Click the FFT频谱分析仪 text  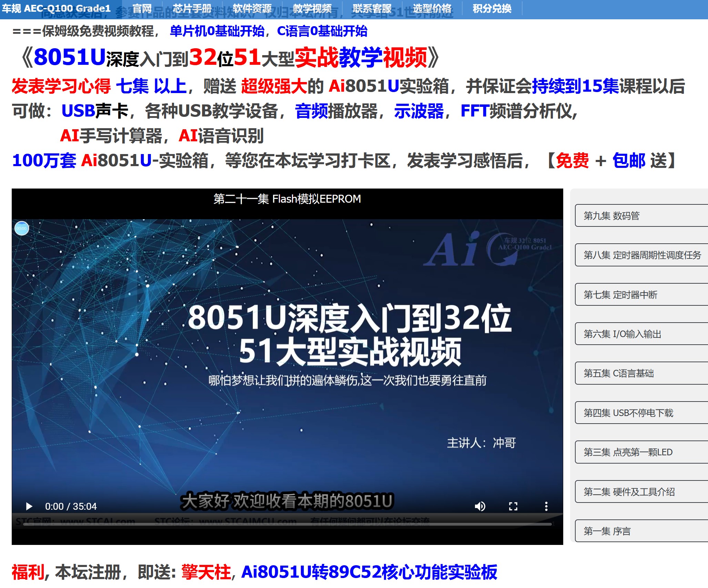tap(517, 111)
